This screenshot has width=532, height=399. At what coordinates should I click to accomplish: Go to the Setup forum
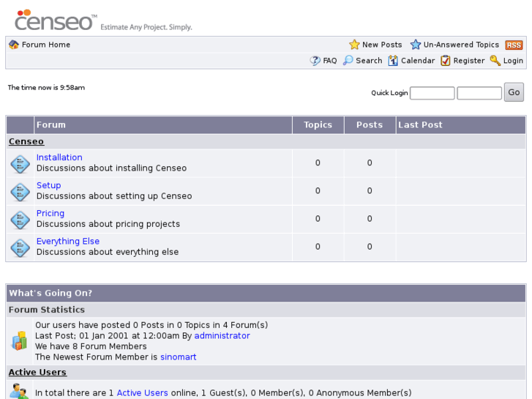coord(49,185)
